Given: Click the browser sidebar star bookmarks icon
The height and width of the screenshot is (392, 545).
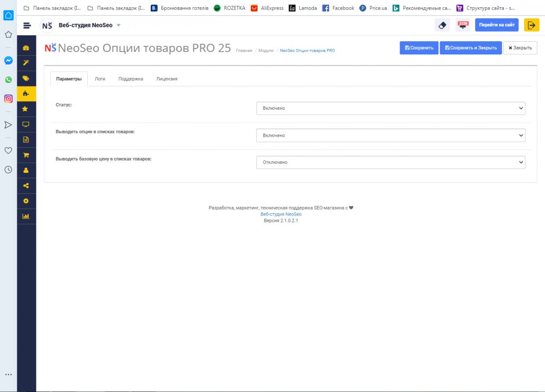Looking at the screenshot, I should coord(8,34).
